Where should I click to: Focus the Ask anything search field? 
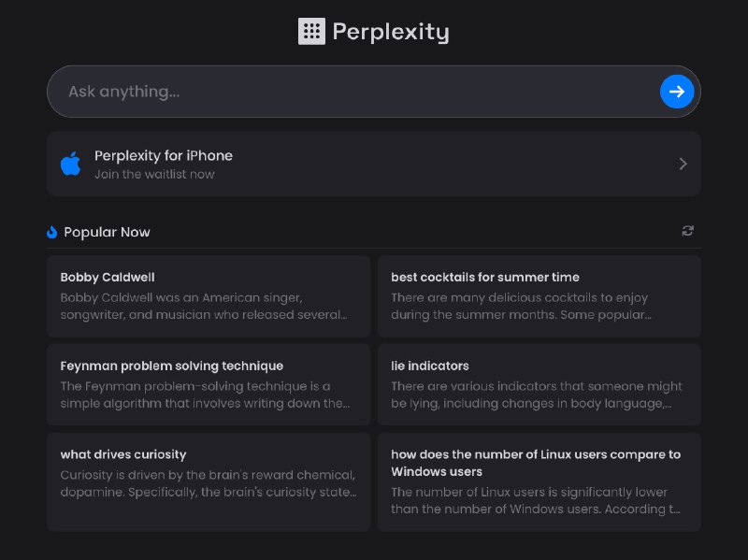355,92
